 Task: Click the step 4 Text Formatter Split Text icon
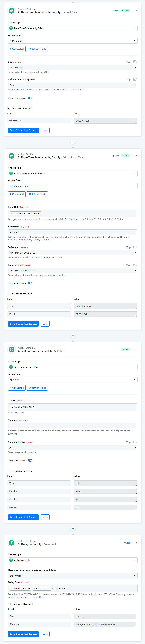[x=11, y=350]
